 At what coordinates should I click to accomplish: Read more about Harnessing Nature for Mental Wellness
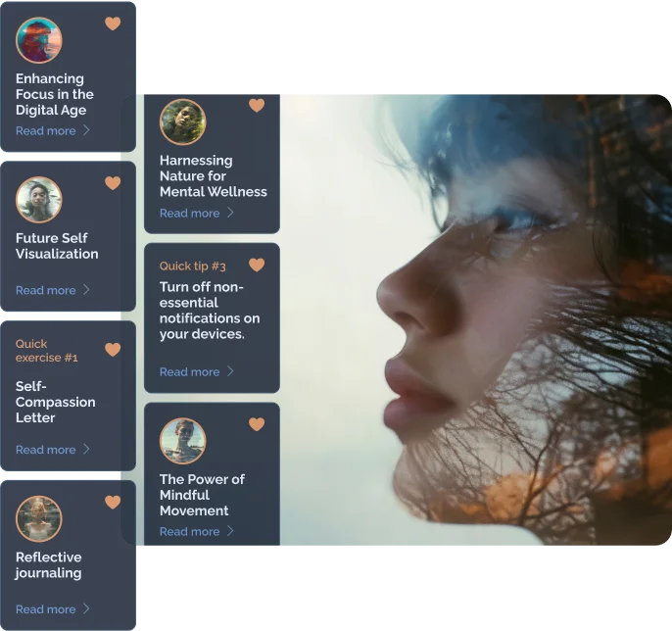[189, 213]
